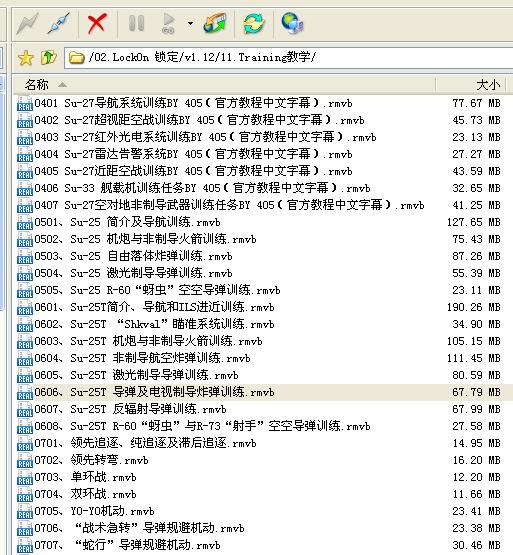Click the REAL file icon of 0403 row
513x555 pixels.
pyautogui.click(x=25, y=138)
